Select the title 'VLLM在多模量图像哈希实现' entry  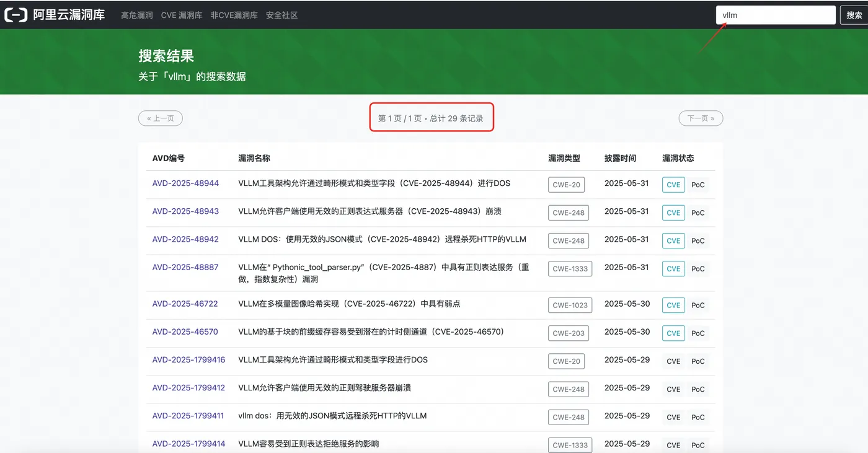[x=349, y=304]
